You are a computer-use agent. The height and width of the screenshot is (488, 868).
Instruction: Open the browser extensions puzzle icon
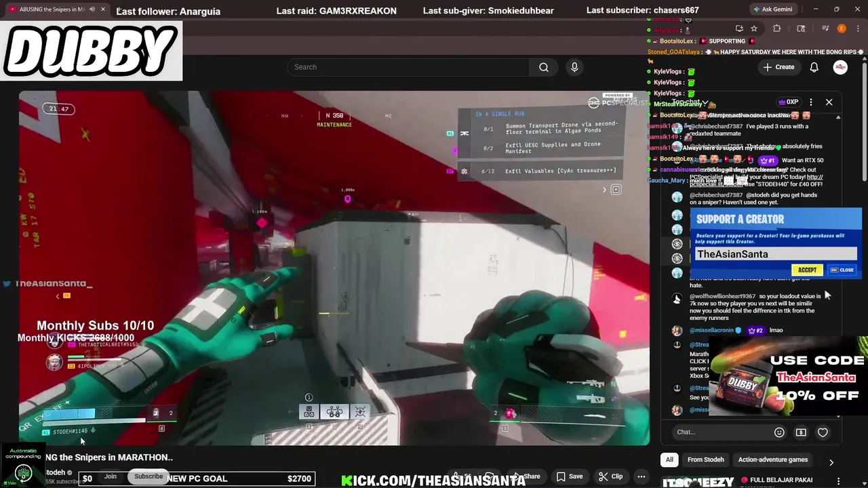click(777, 28)
